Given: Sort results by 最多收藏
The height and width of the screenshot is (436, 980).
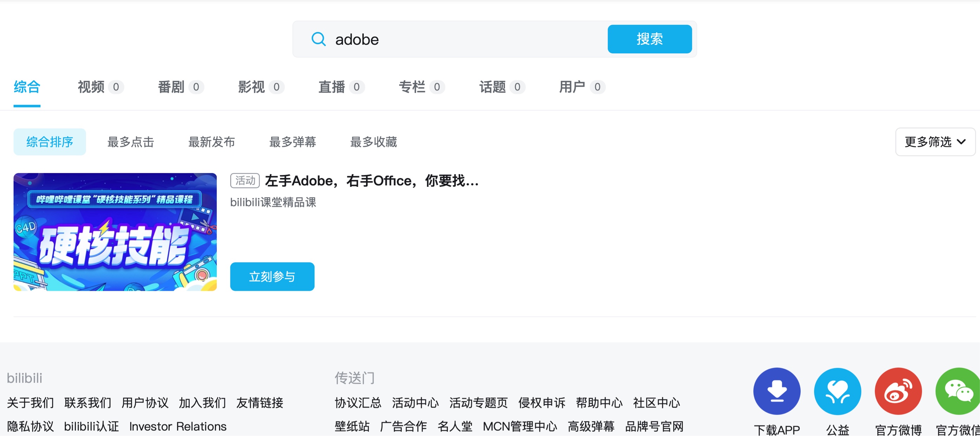Looking at the screenshot, I should pos(373,142).
